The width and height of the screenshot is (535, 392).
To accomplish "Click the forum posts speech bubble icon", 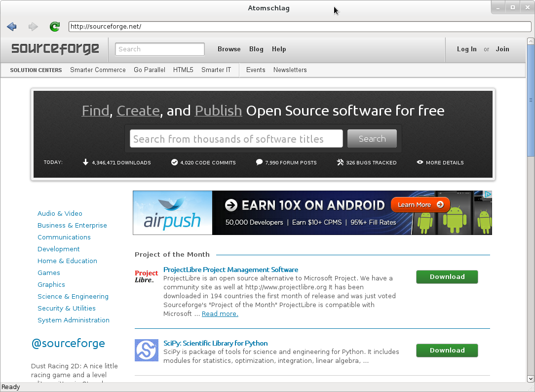I will tap(259, 162).
